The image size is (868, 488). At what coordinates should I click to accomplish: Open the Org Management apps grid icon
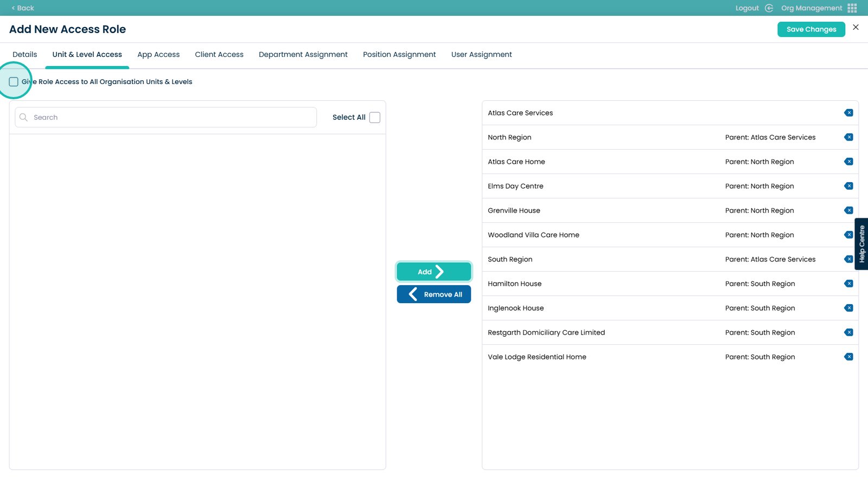pos(852,8)
